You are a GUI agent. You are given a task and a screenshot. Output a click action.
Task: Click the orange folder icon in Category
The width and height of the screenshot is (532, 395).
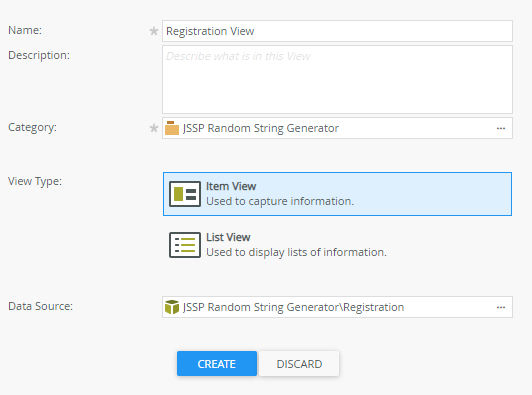pyautogui.click(x=172, y=128)
